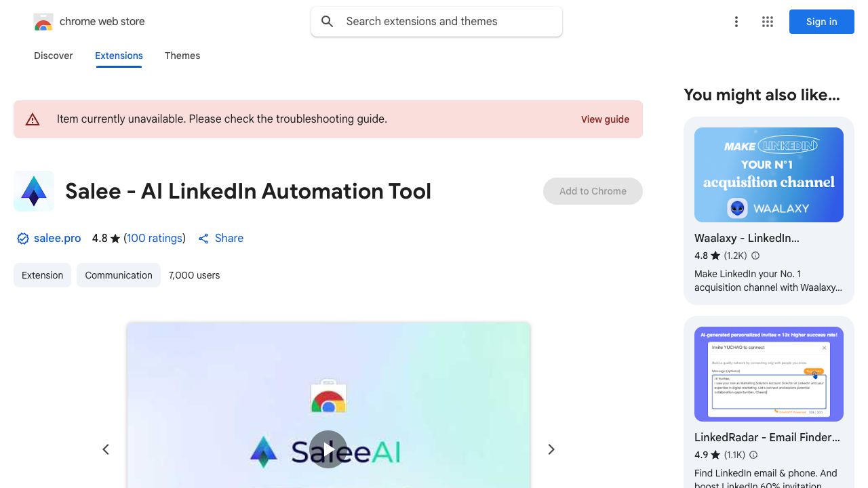The width and height of the screenshot is (868, 488).
Task: Click the Share icon
Action: click(203, 239)
